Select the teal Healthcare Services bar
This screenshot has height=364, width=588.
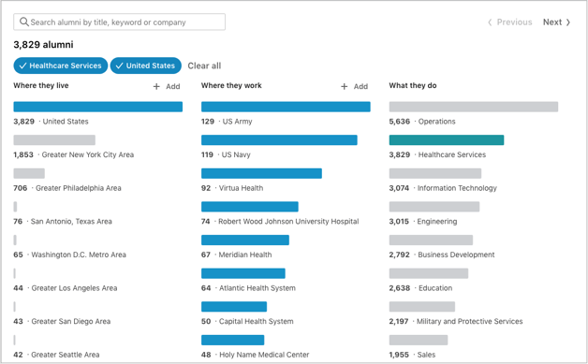[447, 139]
